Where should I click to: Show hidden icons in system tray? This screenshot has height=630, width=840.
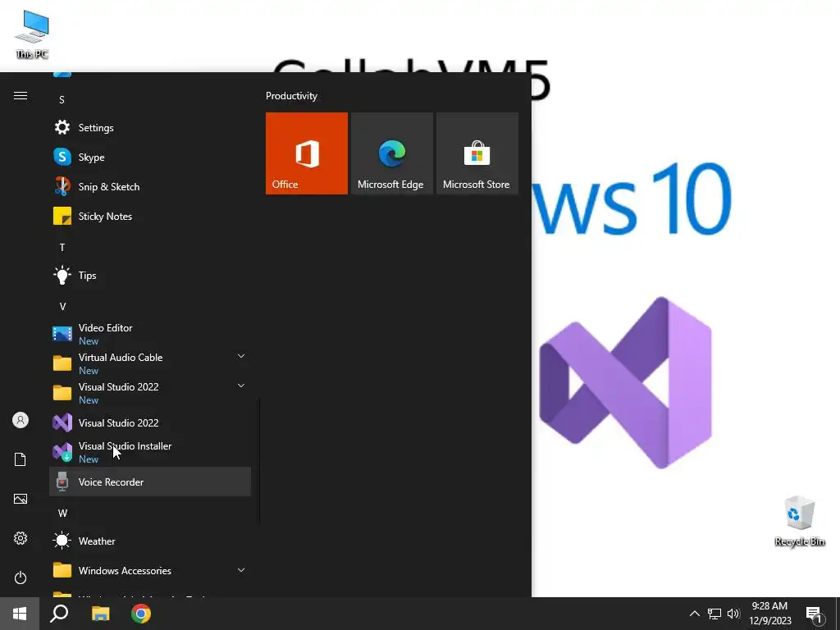[694, 614]
